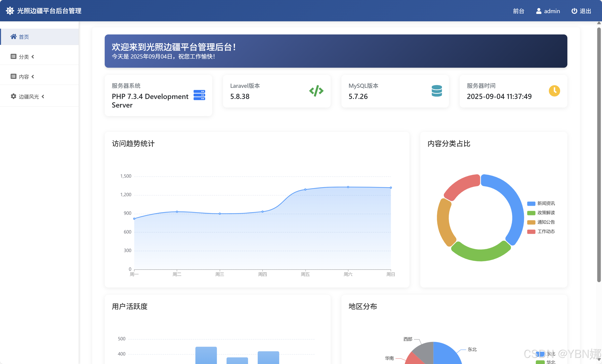Open the admin account link
The image size is (602, 364).
coord(548,11)
